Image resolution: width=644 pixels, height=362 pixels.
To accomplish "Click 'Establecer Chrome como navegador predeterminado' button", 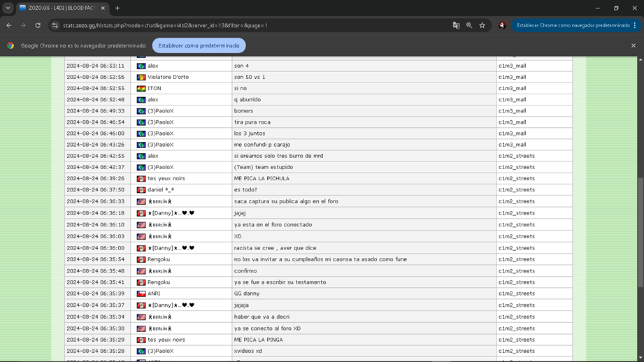I will coord(573,25).
